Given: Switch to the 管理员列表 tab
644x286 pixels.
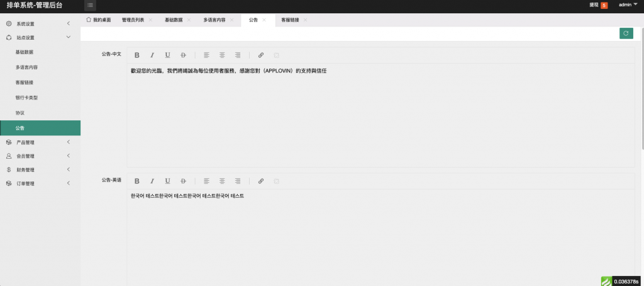Looking at the screenshot, I should [133, 20].
